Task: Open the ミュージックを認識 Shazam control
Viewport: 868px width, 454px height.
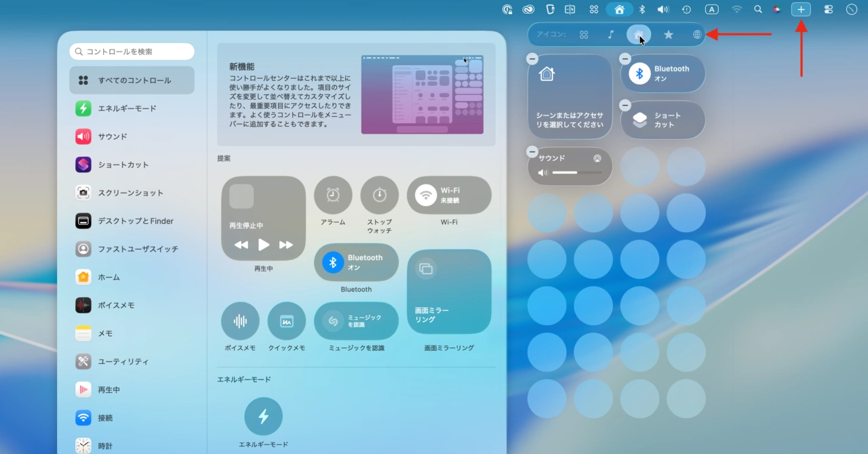Action: pyautogui.click(x=355, y=320)
